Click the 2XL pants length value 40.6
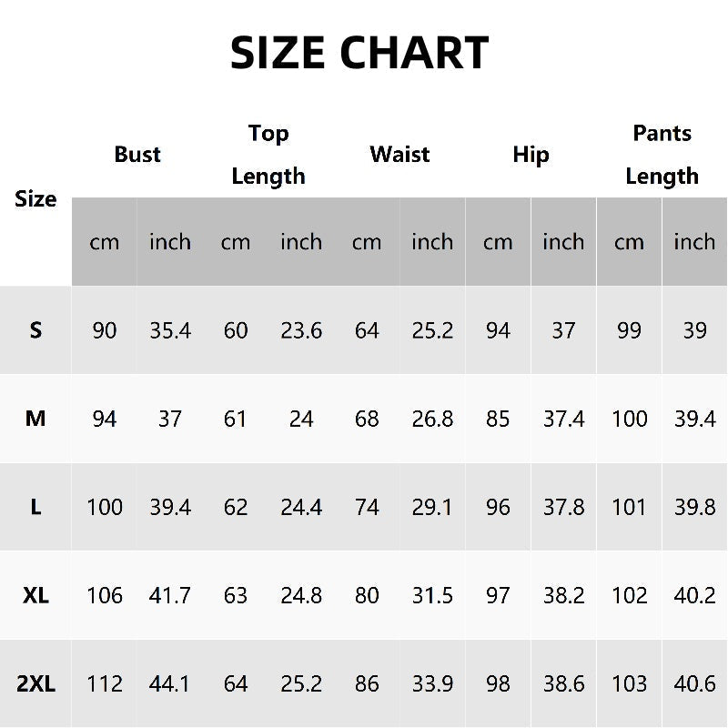Viewport: 728px width, 728px height. [x=694, y=683]
